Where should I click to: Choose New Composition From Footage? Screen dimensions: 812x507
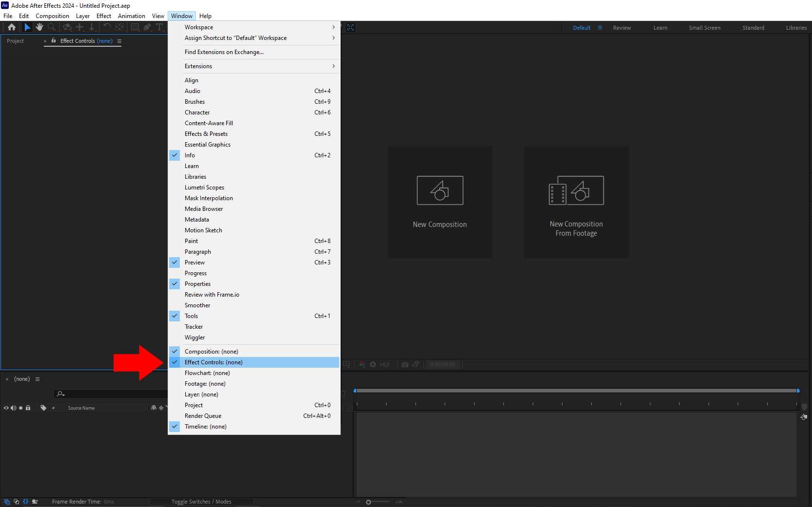point(576,202)
